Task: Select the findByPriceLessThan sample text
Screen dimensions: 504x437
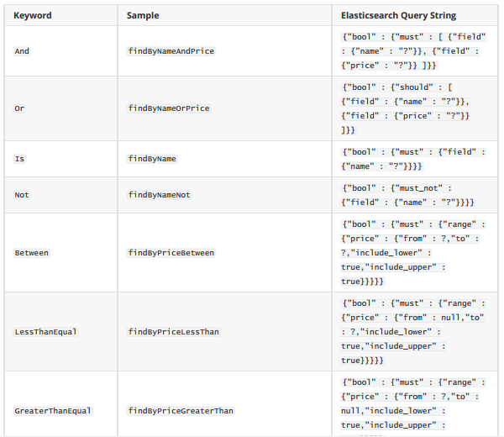Action: [x=174, y=332]
